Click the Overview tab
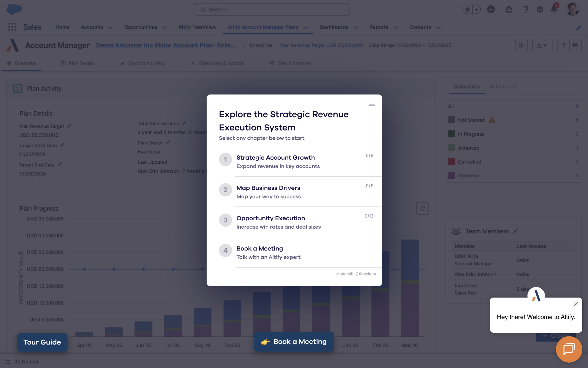This screenshot has height=368, width=588. click(21, 63)
